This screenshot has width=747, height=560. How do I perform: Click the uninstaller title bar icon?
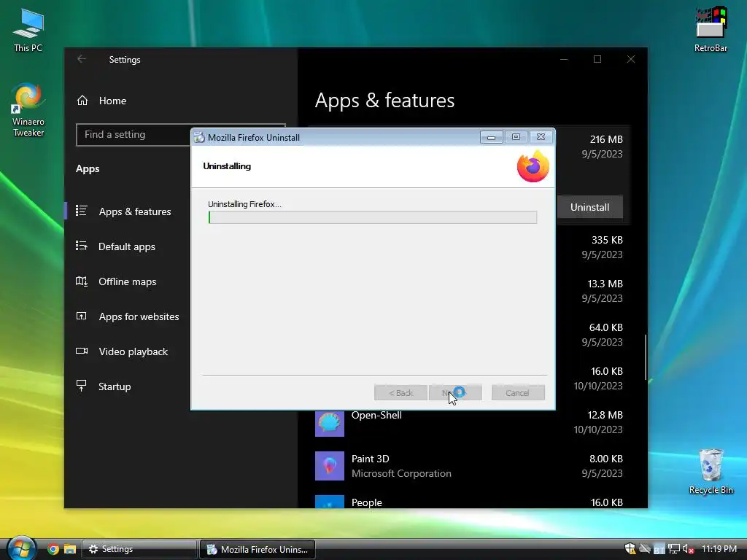click(x=200, y=138)
